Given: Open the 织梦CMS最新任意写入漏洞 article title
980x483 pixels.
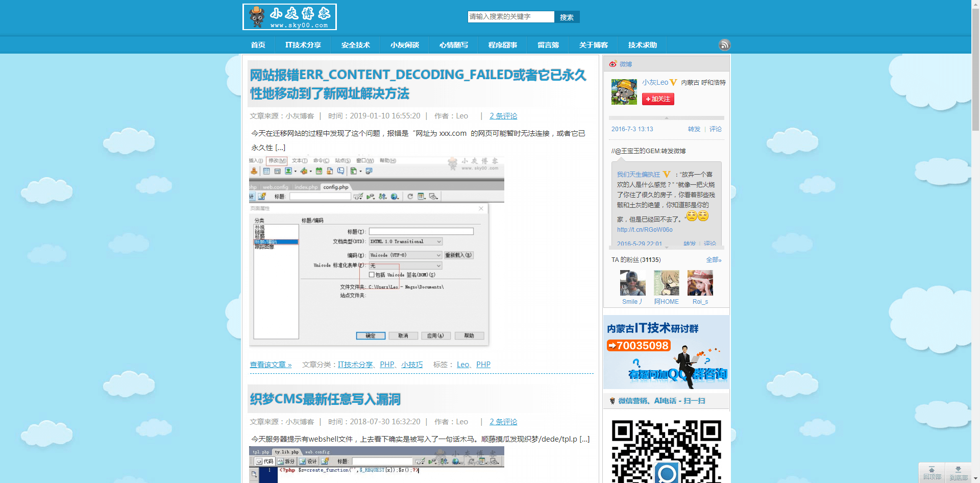Looking at the screenshot, I should click(325, 399).
